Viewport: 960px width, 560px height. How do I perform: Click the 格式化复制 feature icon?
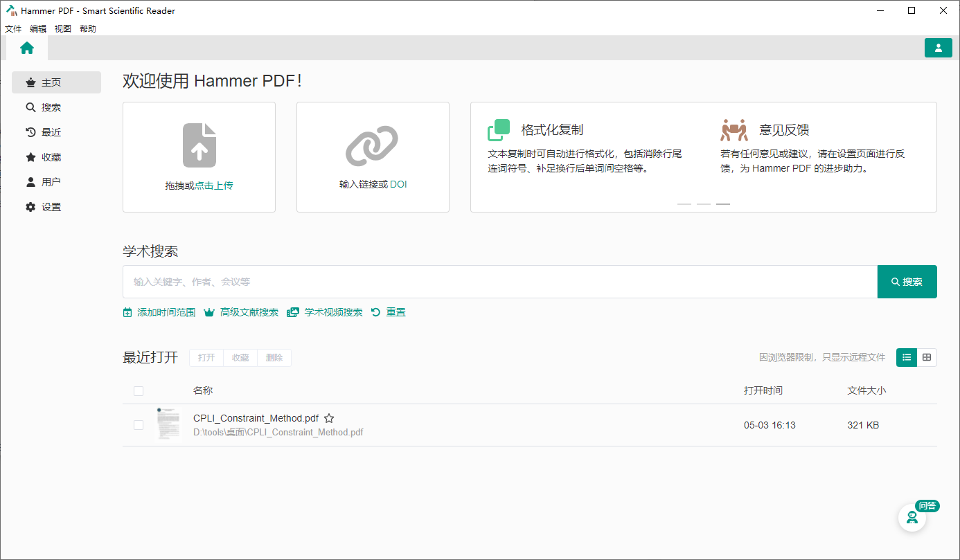[x=499, y=130]
